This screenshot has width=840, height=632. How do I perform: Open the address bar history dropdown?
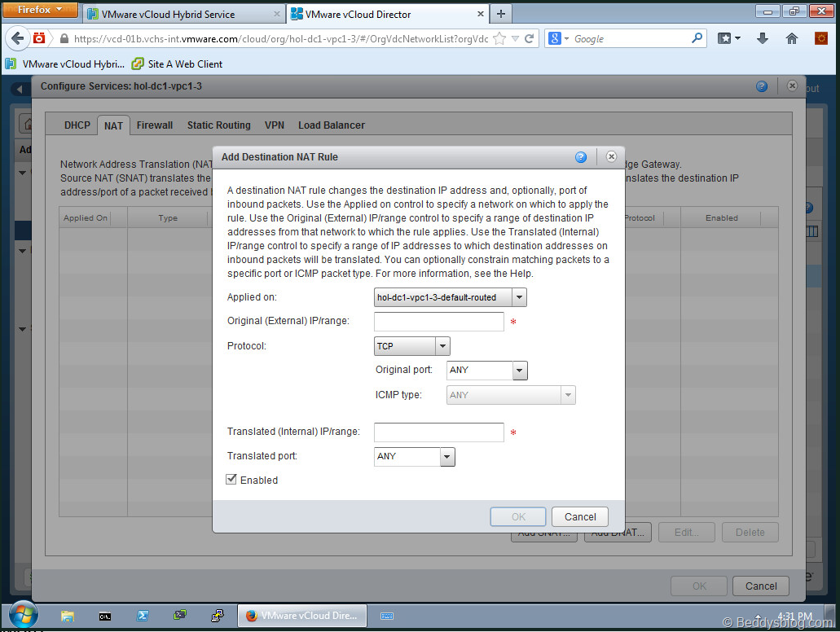click(516, 38)
